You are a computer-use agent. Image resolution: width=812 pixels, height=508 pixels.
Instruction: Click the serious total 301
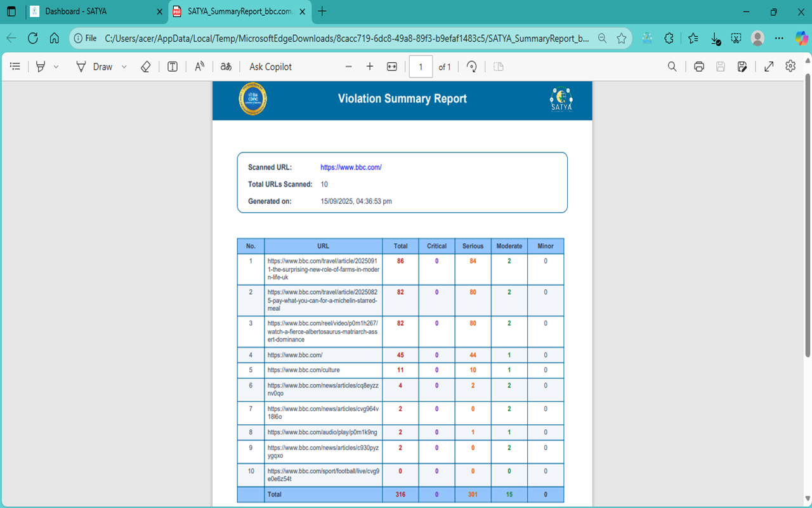473,494
